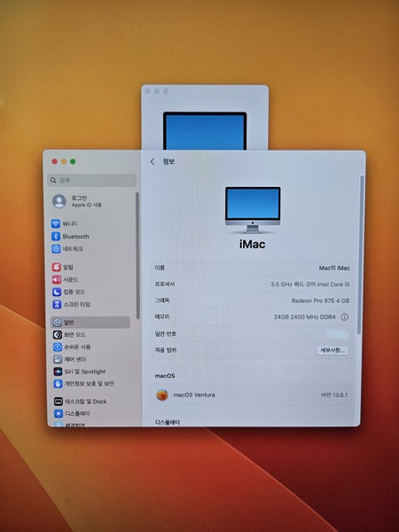Open the 화면 모드 appearance icon

coord(58,334)
